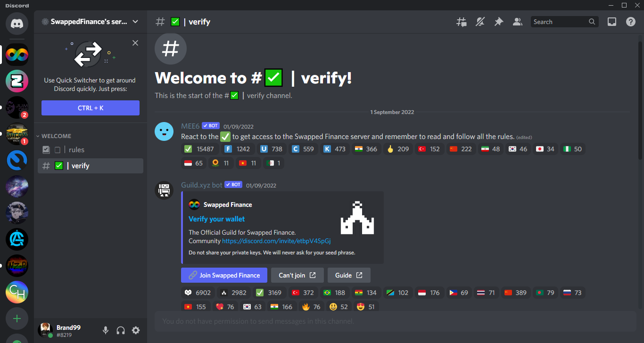Screen dimensions: 644x343
Task: Open the rules channel
Action: [76, 150]
